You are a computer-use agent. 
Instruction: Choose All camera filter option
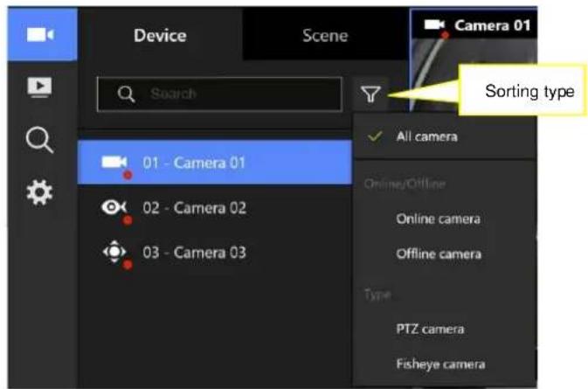click(x=445, y=136)
